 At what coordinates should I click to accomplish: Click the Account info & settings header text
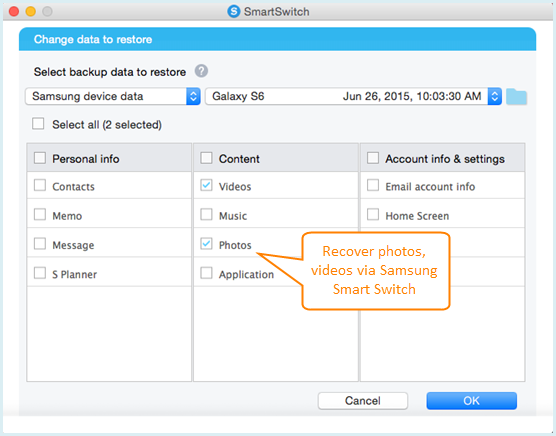tap(445, 159)
